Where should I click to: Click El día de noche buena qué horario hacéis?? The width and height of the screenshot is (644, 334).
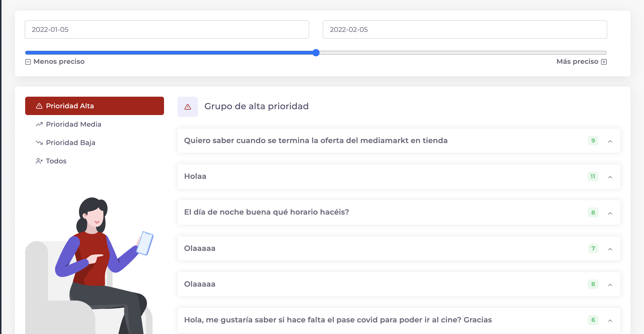pyautogui.click(x=267, y=212)
